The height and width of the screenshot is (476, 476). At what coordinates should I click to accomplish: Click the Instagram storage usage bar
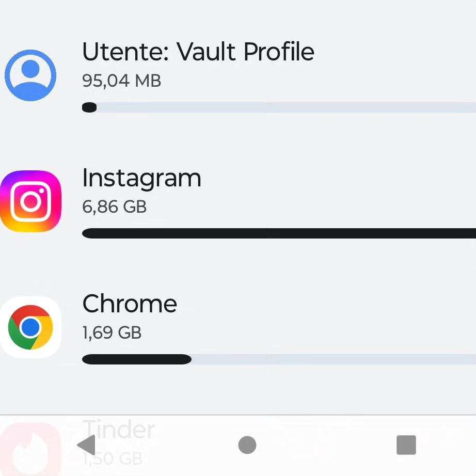[x=279, y=233]
